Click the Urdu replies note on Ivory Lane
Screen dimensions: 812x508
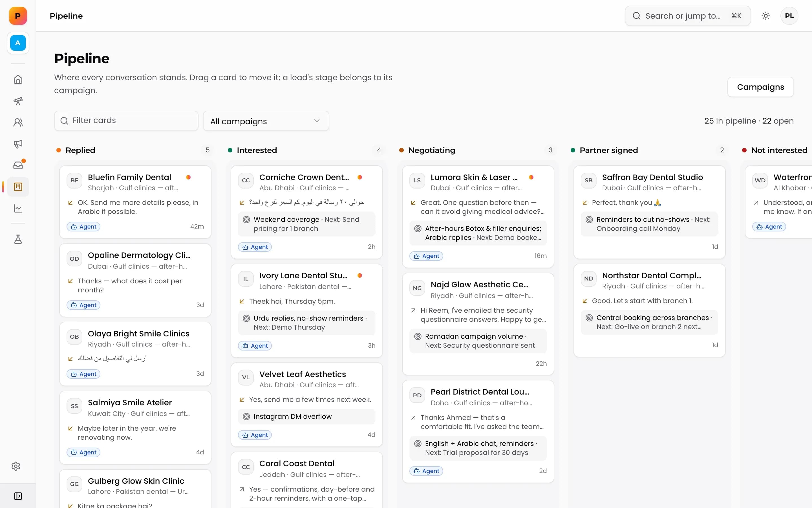(x=307, y=323)
